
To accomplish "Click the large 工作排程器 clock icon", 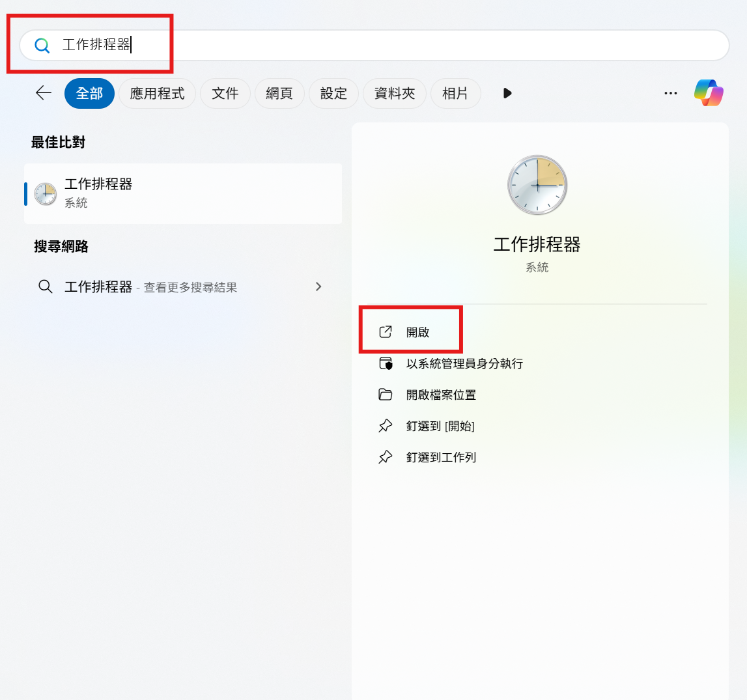I will 537,186.
